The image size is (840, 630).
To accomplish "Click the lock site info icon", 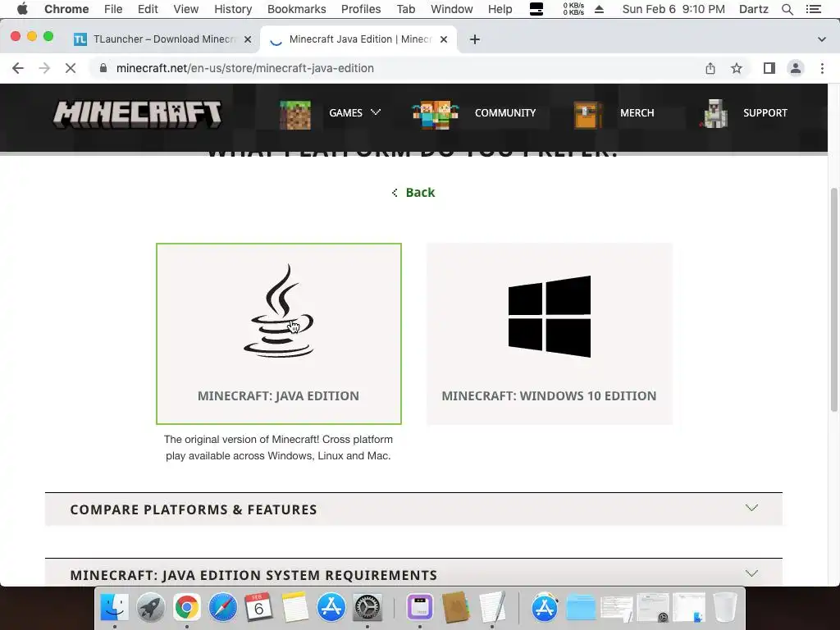I will [x=103, y=68].
